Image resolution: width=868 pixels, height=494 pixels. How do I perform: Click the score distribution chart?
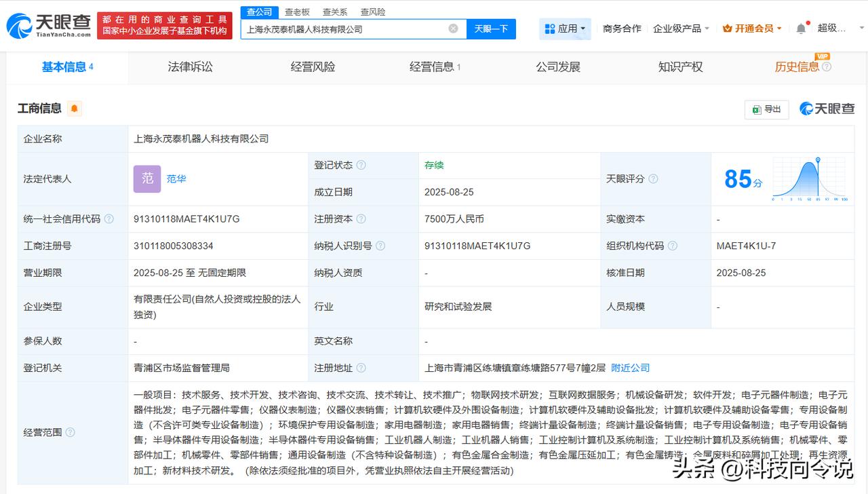tap(810, 179)
